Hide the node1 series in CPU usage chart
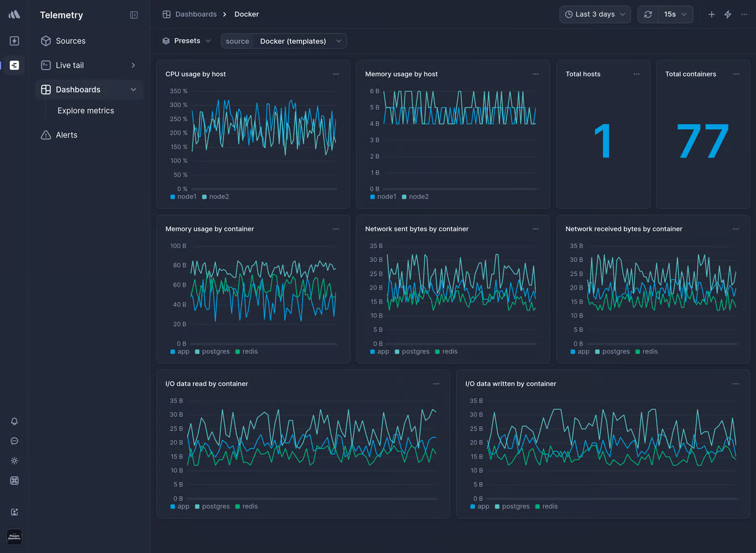 pyautogui.click(x=183, y=196)
